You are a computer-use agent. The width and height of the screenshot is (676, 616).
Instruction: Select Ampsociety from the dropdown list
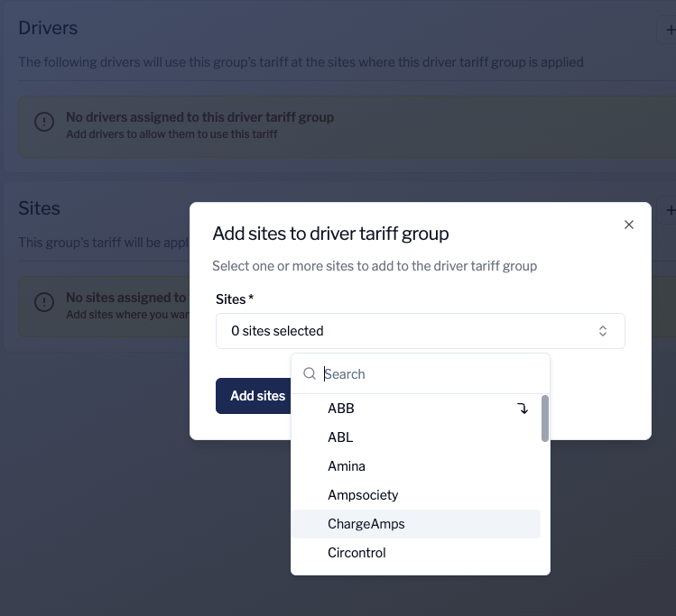pos(363,495)
